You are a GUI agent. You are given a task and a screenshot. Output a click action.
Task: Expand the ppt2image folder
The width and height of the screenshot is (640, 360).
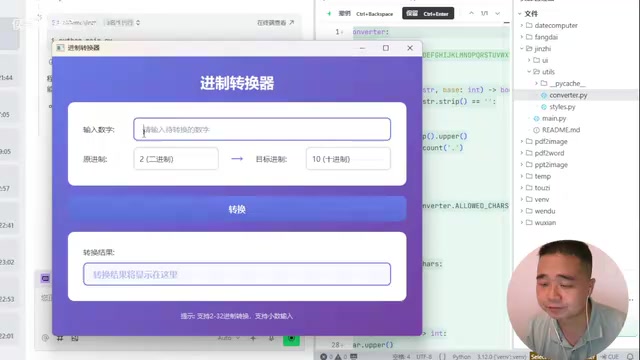pyautogui.click(x=522, y=165)
